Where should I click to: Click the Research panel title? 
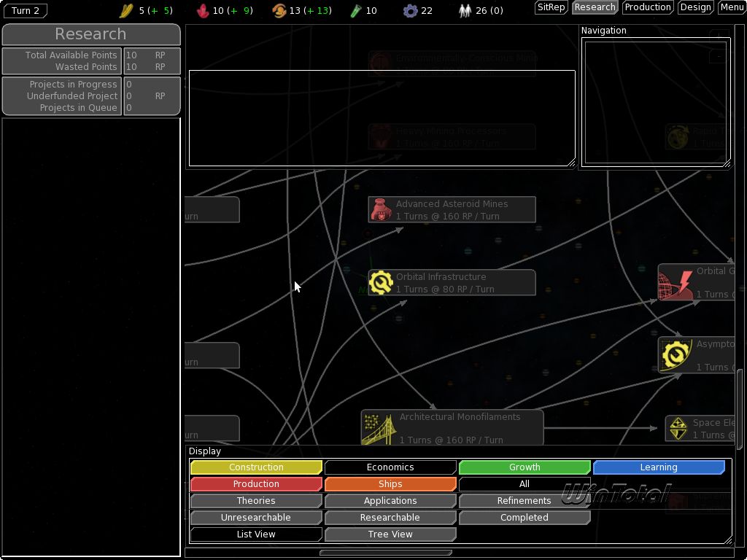[x=90, y=34]
